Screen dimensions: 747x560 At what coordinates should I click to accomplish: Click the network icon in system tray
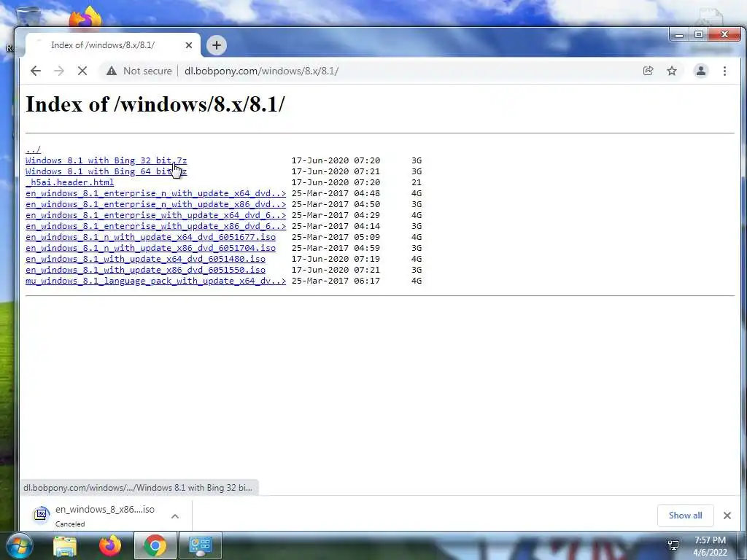click(673, 545)
